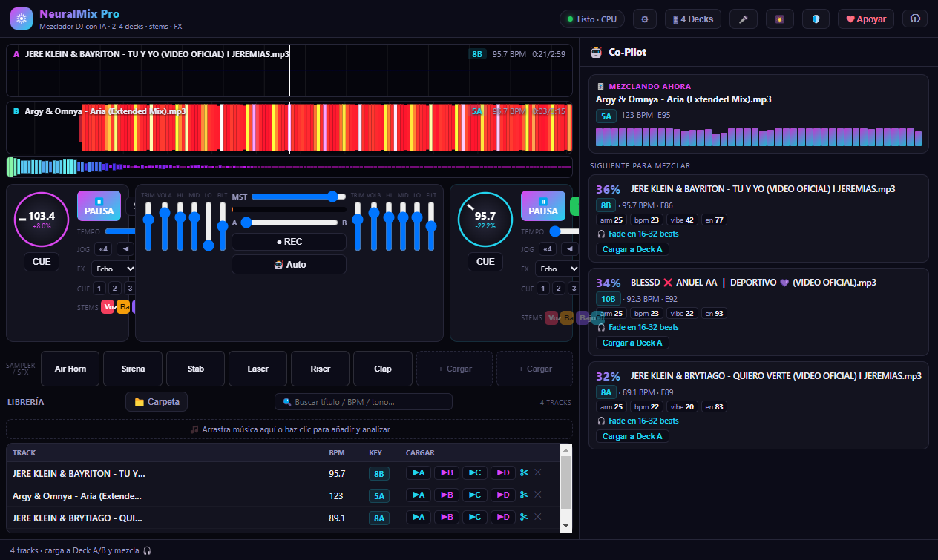Viewport: 938px width, 560px height.
Task: Toggle the purple Bajo stem on deck B
Action: pyautogui.click(x=584, y=317)
